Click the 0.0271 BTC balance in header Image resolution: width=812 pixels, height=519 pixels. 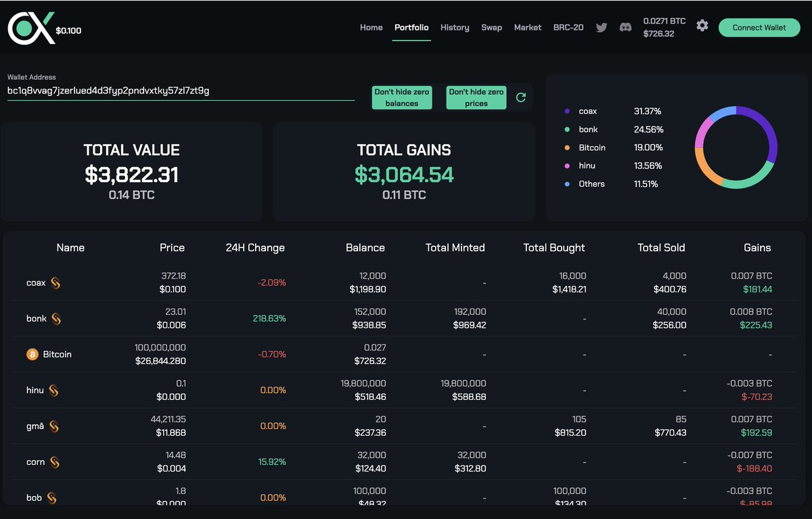click(x=664, y=21)
